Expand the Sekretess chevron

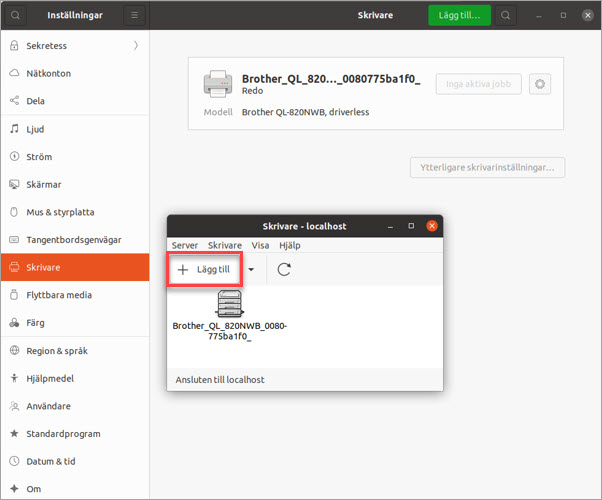coord(135,46)
